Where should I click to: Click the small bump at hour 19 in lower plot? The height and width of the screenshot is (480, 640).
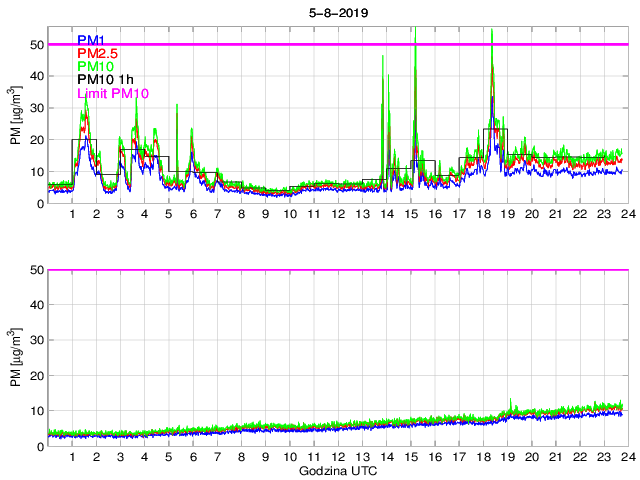[x=510, y=403]
